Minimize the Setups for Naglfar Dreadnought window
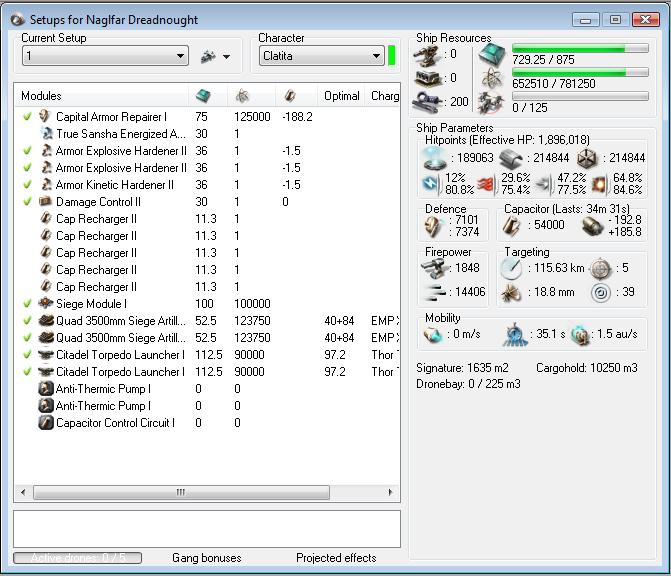Viewport: 671px width, 576px height. click(586, 20)
